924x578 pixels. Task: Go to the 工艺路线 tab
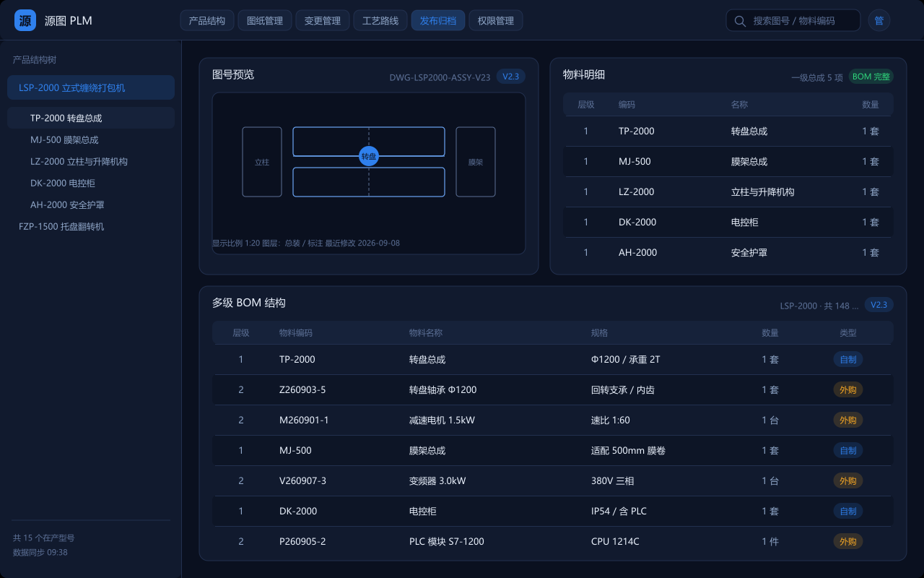tap(380, 20)
